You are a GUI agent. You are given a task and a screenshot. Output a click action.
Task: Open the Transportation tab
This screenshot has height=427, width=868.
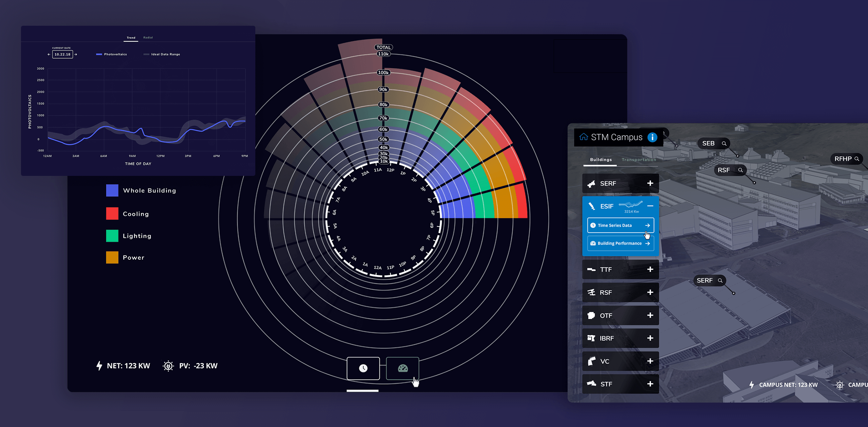(638, 160)
